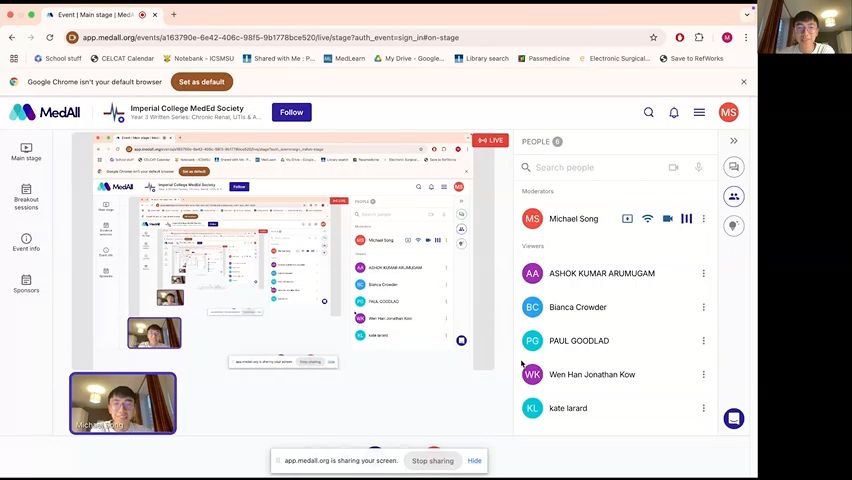Toggle Michael Song's screen share icon
The width and height of the screenshot is (852, 480).
[x=627, y=219]
